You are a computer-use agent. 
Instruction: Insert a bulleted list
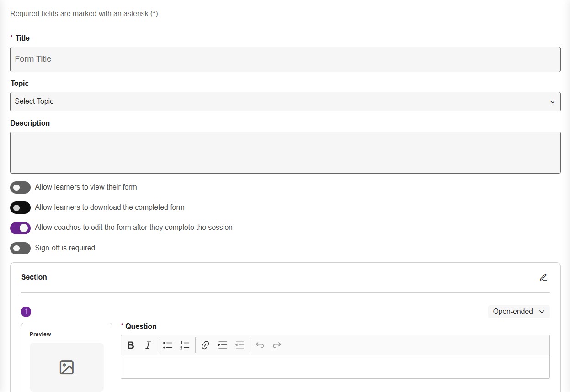pos(168,345)
